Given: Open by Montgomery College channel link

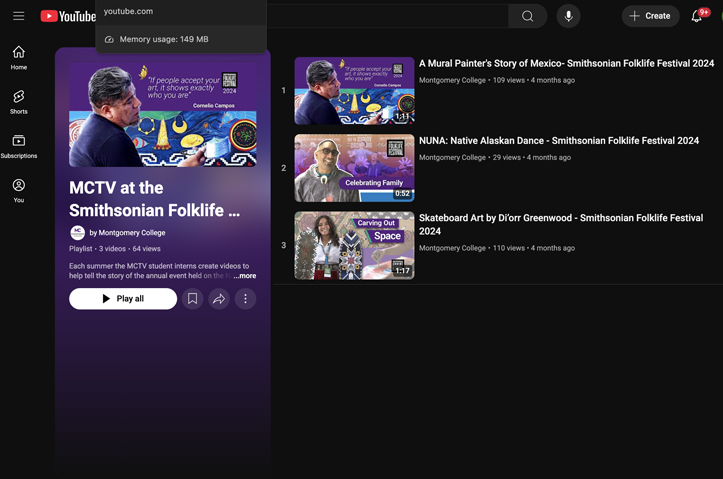Looking at the screenshot, I should point(127,233).
